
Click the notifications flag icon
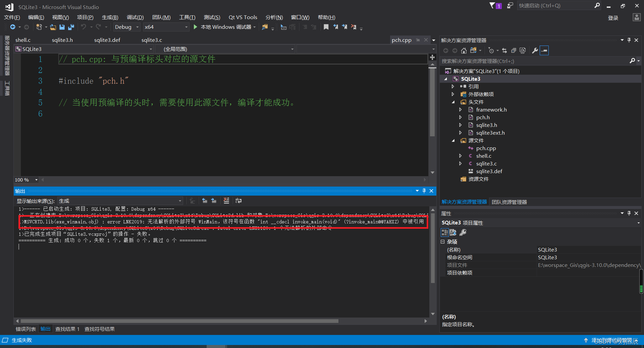pyautogui.click(x=492, y=6)
